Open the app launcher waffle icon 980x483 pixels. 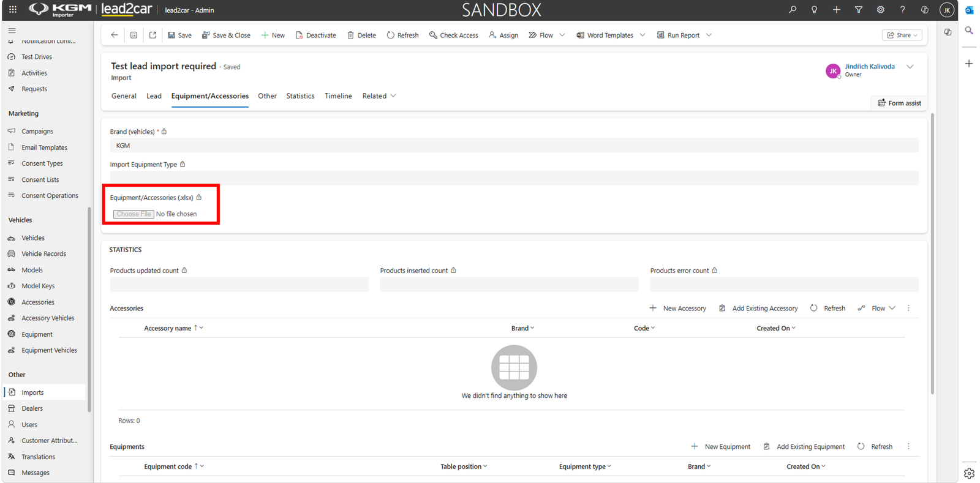pos(12,10)
